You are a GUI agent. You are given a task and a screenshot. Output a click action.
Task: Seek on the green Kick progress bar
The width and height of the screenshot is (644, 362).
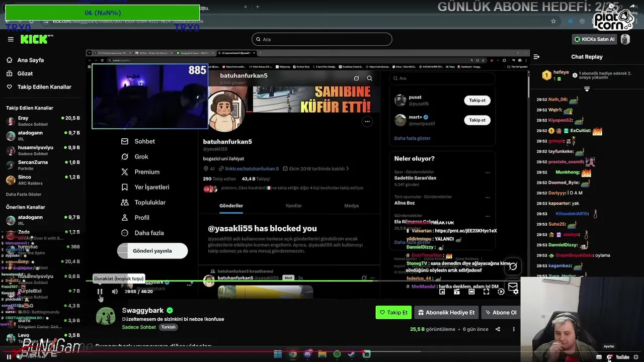tap(307, 281)
